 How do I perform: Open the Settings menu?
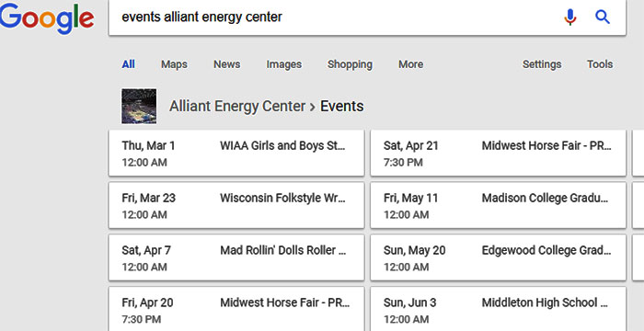point(542,64)
